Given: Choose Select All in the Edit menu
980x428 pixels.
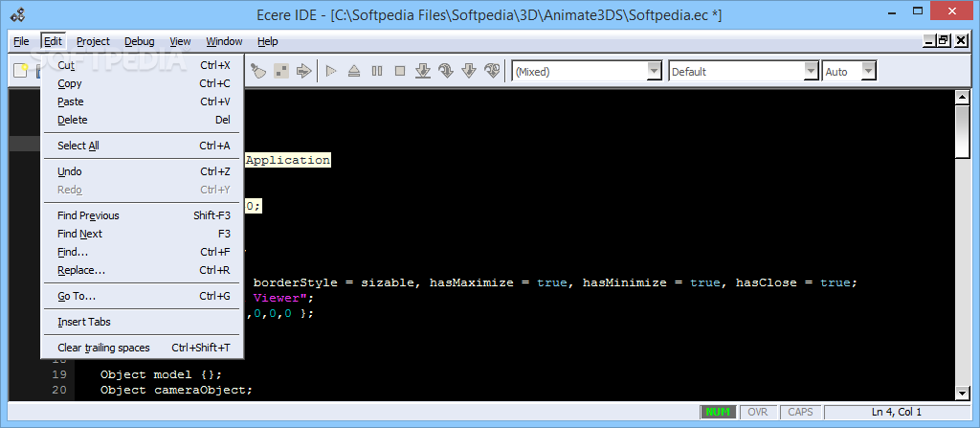Looking at the screenshot, I should (x=143, y=146).
